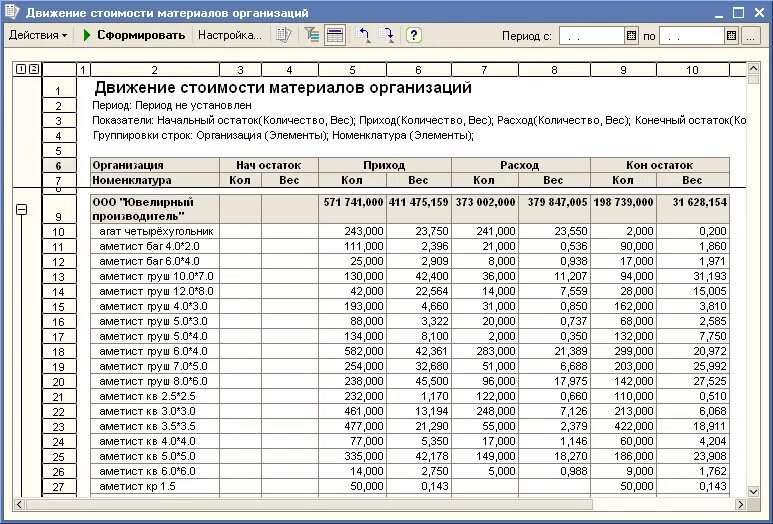This screenshot has height=524, width=773.
Task: Select column header 2
Action: [x=155, y=70]
